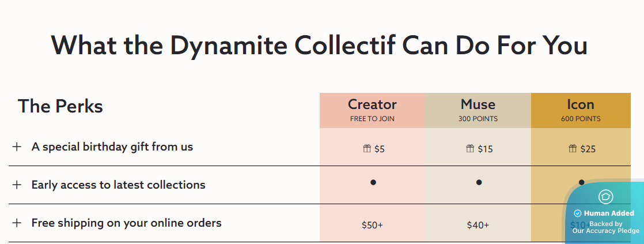Screen dimensions: 644x244
Task: Click 'Free shipping on your online orders'
Action: point(126,223)
